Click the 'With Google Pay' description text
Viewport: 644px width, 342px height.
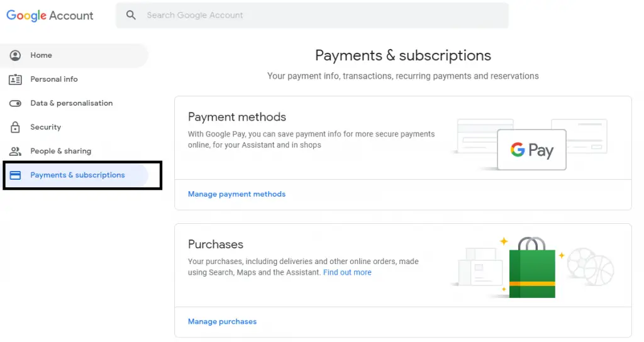click(311, 140)
